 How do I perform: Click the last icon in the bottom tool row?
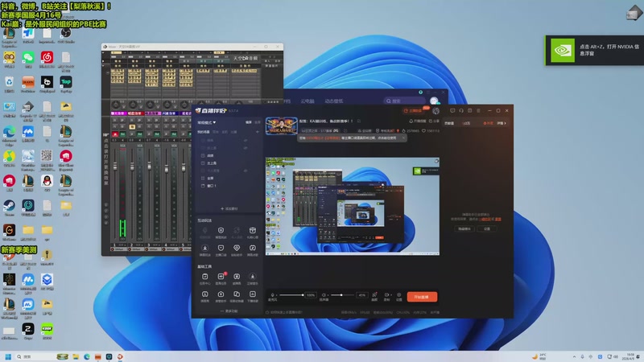(252, 294)
